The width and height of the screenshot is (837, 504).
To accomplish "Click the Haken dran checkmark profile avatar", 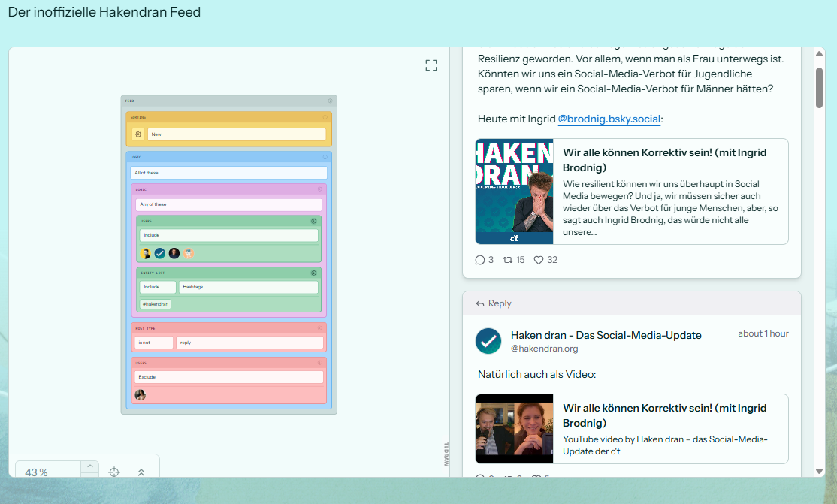I will 488,341.
